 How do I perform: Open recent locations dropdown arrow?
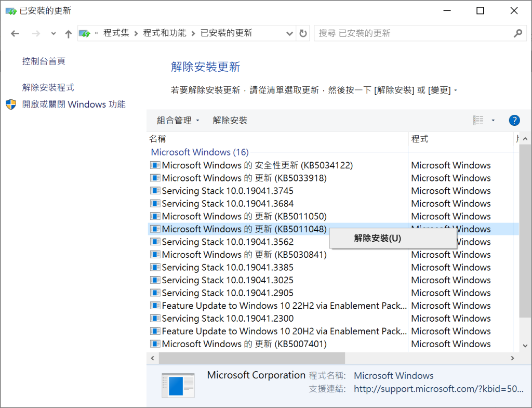coord(54,34)
